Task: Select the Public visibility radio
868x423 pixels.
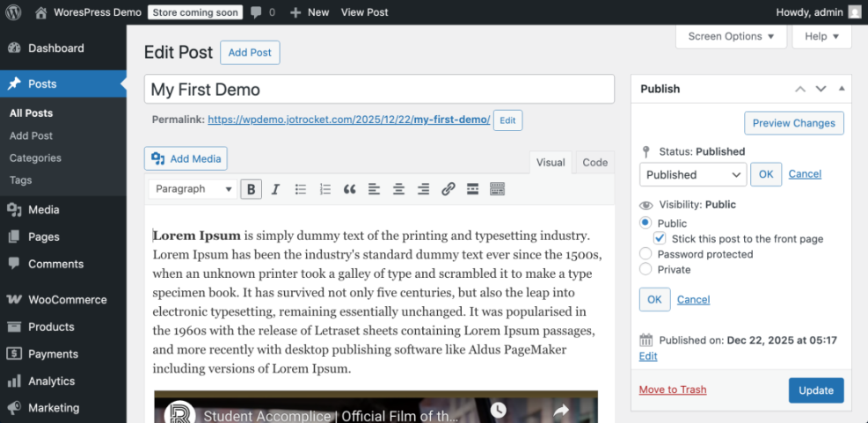Action: point(645,223)
